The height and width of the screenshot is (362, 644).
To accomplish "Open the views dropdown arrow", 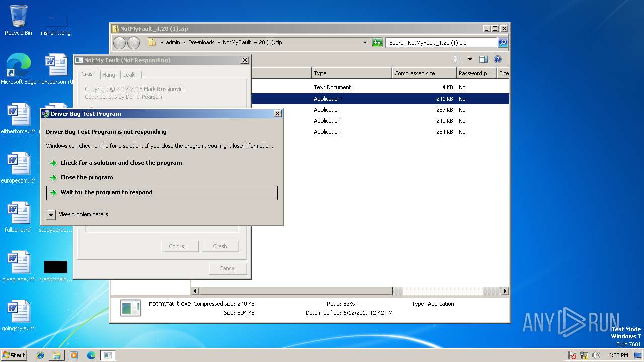I will tap(470, 59).
